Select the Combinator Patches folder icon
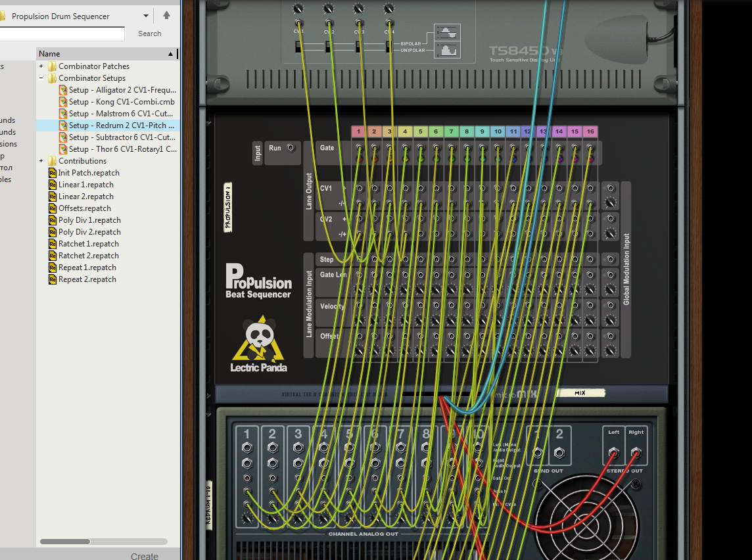This screenshot has height=560, width=752. pos(53,66)
